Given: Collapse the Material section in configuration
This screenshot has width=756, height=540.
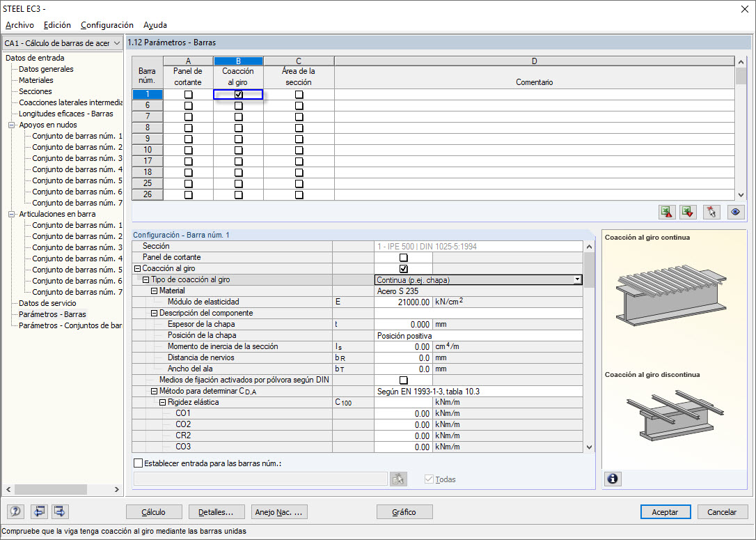Looking at the screenshot, I should pos(152,291).
